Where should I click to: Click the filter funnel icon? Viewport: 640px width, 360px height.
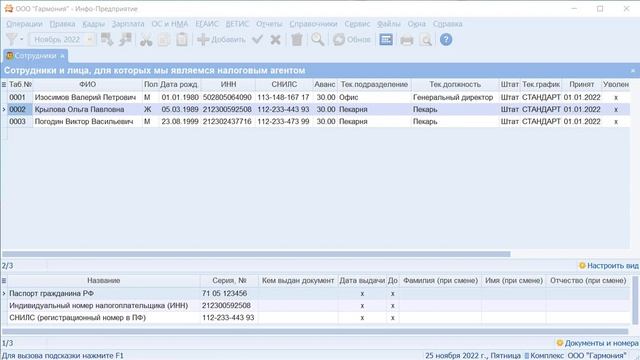pos(11,40)
